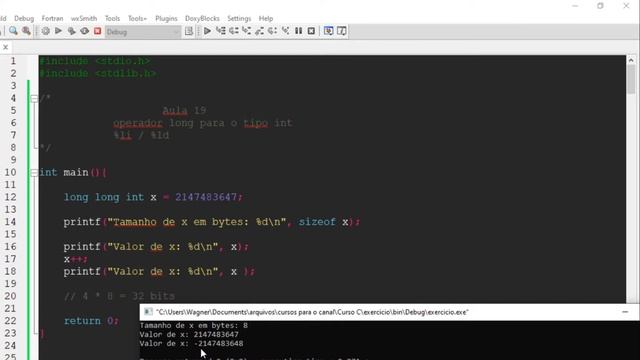Open the Help menu
640x360 pixels.
[x=266, y=18]
